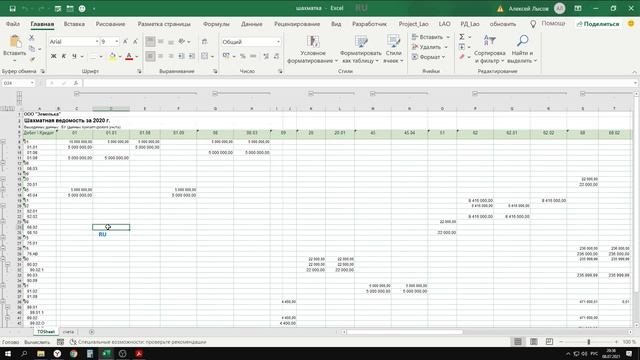
Task: Click the Ribbon Display Options icon
Action: pyautogui.click(x=578, y=8)
